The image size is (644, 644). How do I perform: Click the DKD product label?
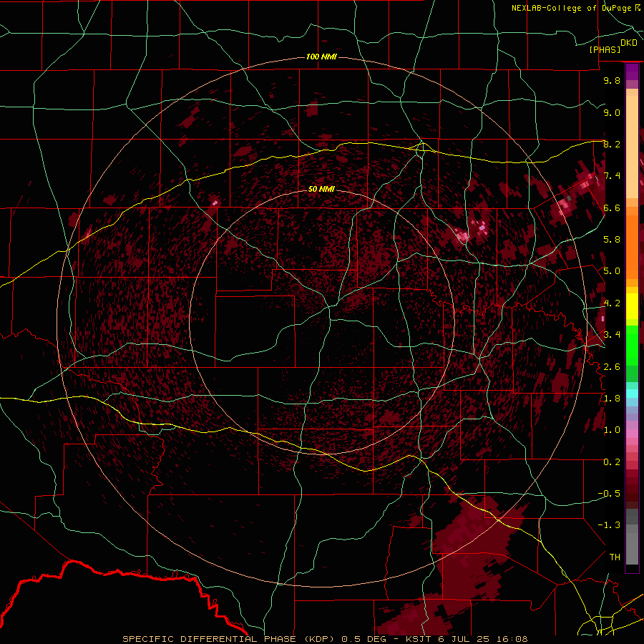click(x=629, y=42)
